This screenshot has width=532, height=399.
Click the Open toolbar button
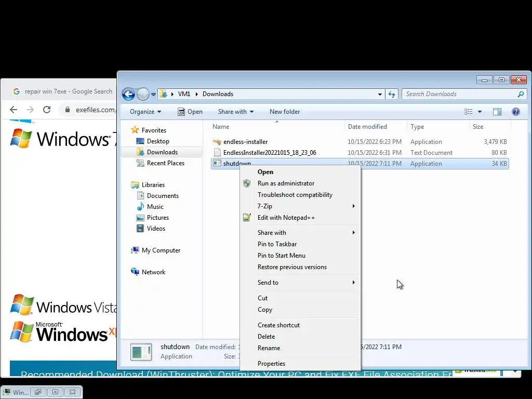tap(190, 112)
